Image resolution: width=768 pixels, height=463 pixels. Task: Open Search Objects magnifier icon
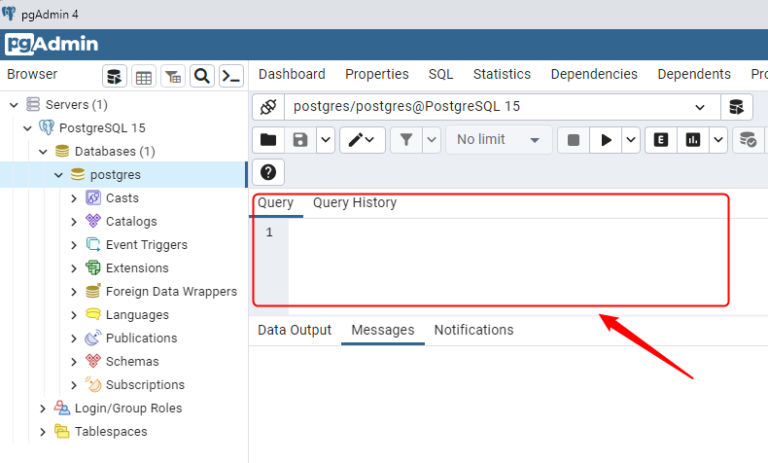[x=202, y=76]
